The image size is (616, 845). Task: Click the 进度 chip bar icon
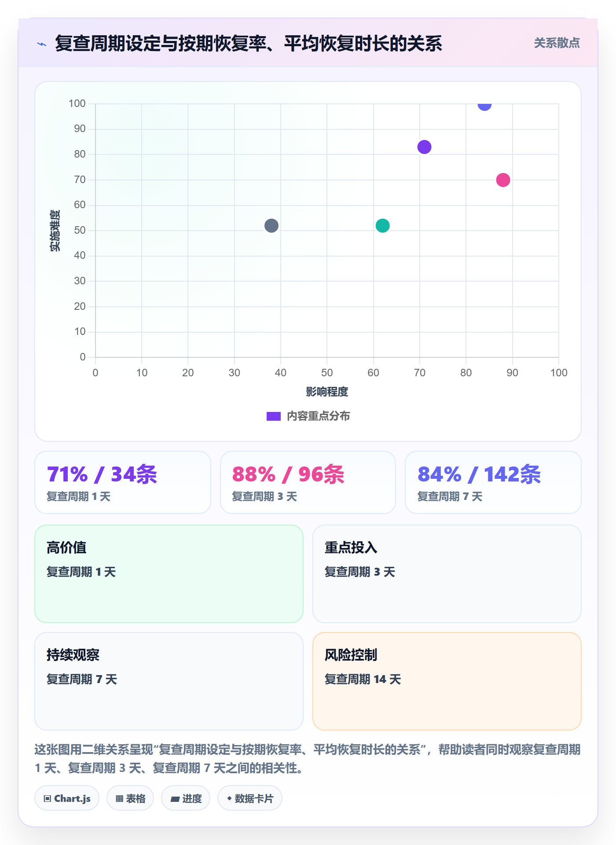pos(175,799)
